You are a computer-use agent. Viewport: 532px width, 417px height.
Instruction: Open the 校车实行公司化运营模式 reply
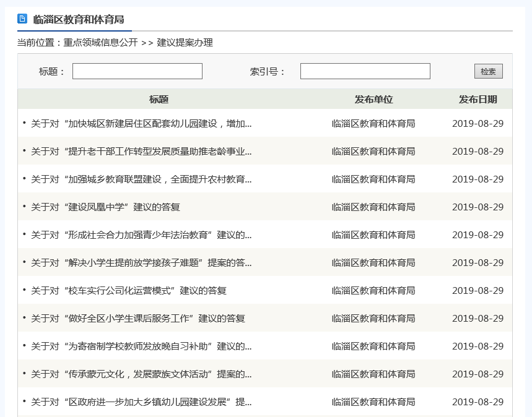coord(129,291)
